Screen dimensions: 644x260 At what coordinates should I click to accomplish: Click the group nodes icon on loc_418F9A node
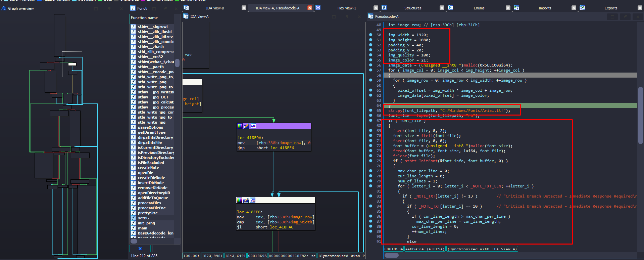click(x=253, y=126)
